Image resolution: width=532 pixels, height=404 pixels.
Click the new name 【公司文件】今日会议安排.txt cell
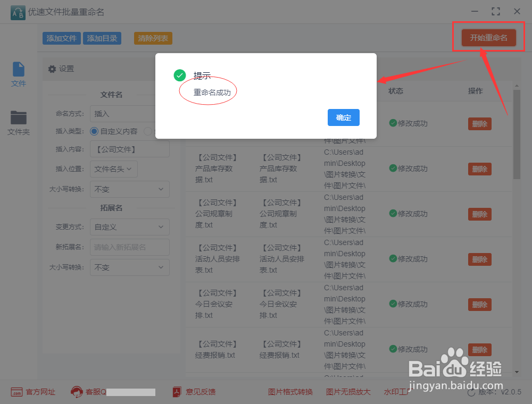[x=280, y=305]
